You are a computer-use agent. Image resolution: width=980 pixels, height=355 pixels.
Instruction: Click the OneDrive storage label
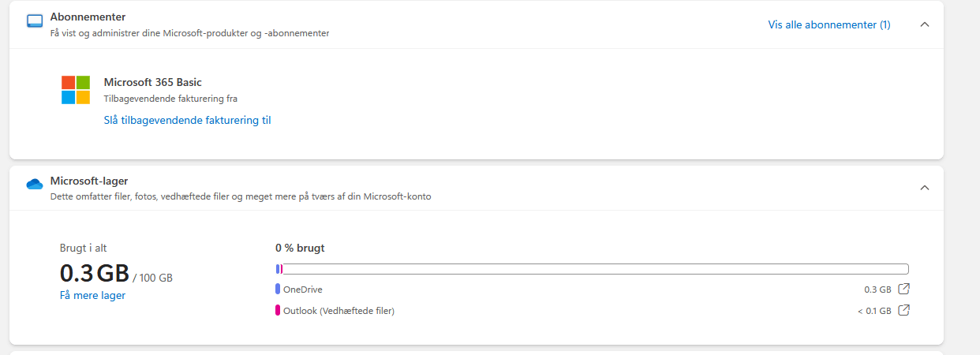coord(303,290)
